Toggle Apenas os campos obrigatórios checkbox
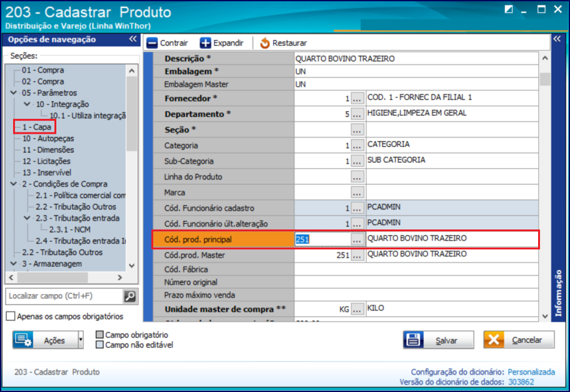 click(11, 316)
